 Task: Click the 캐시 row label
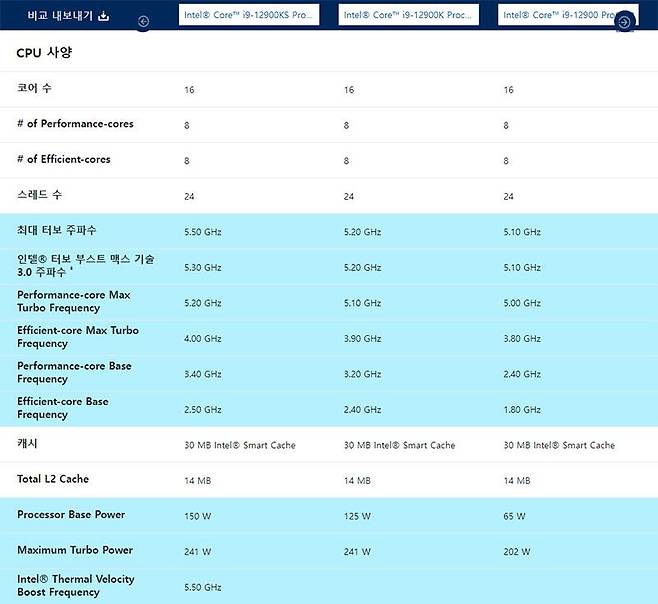pyautogui.click(x=27, y=443)
